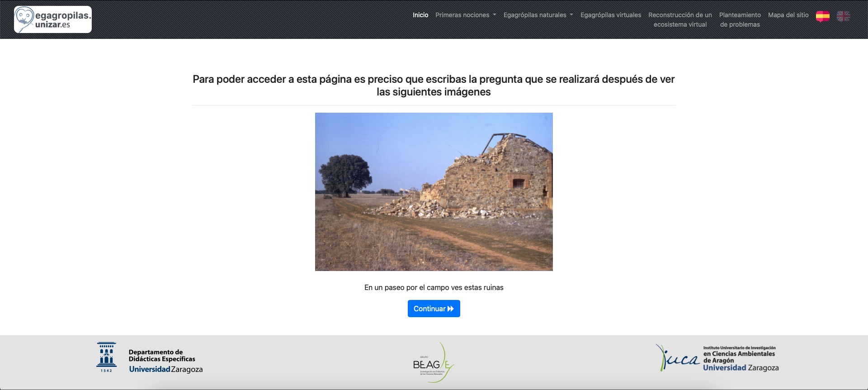Image resolution: width=868 pixels, height=390 pixels.
Task: Click the egagropilas.unizar.es logo text
Action: pos(63,19)
